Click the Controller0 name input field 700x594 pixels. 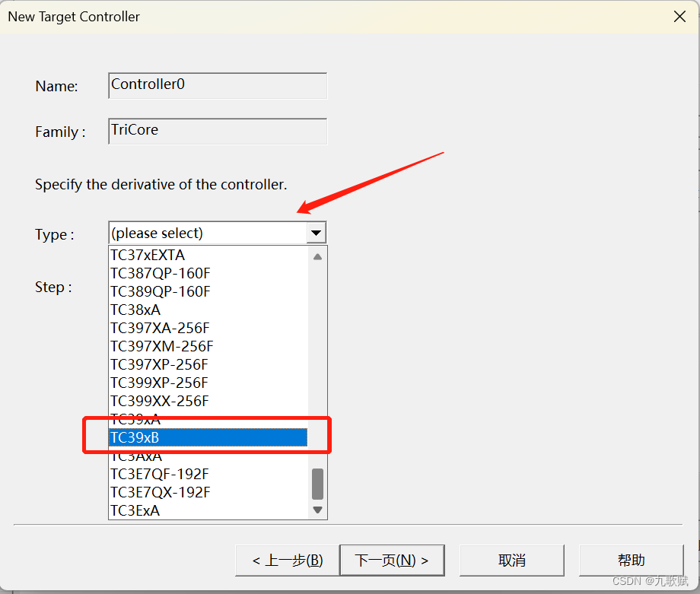coord(217,85)
